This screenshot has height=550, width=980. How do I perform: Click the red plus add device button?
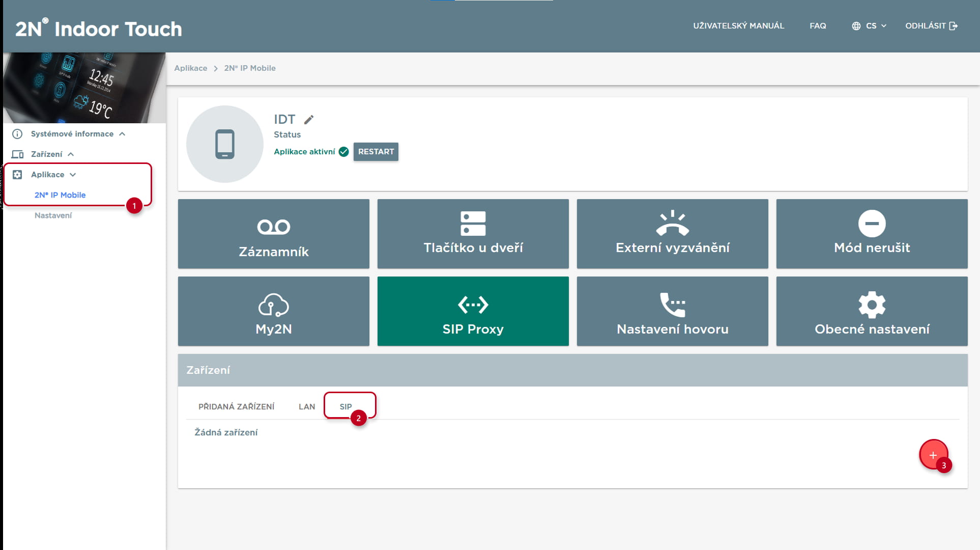pos(933,455)
